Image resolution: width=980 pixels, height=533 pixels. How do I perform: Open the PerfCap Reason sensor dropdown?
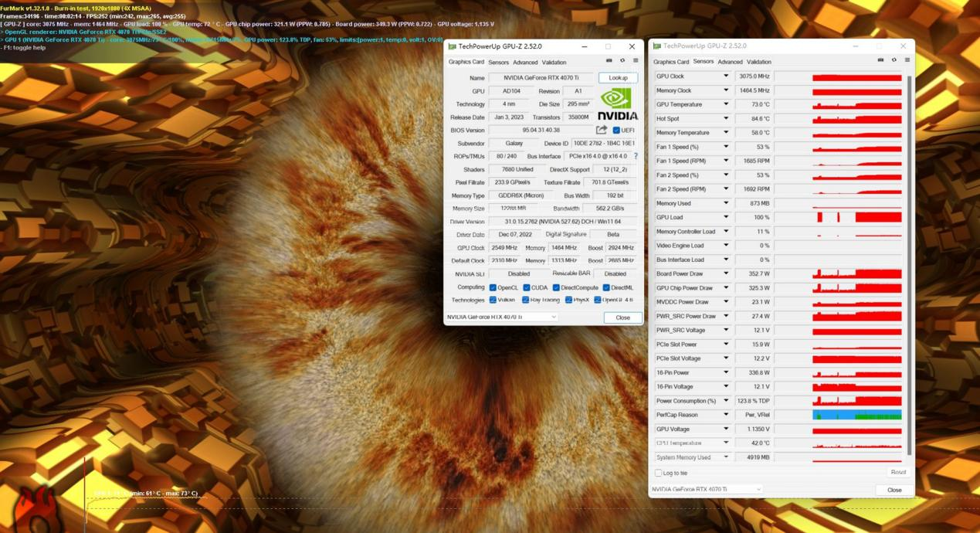[726, 415]
